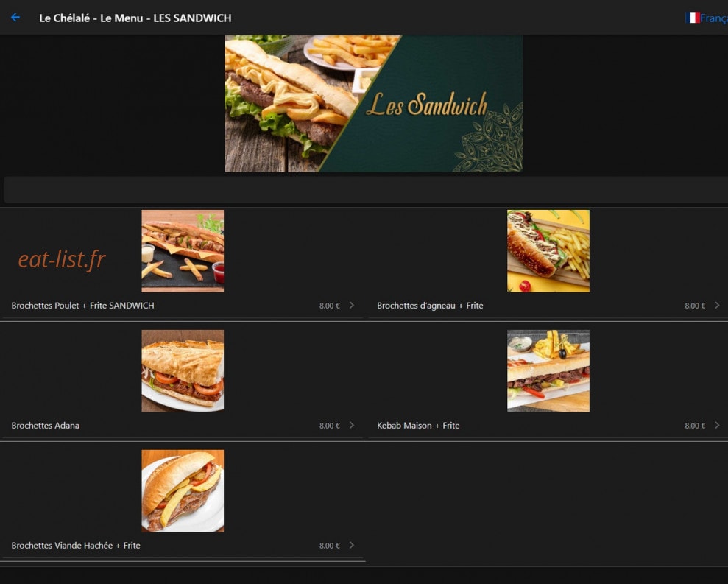Open the Brochettes Viande Hachée photo
The width and height of the screenshot is (728, 584).
point(183,490)
